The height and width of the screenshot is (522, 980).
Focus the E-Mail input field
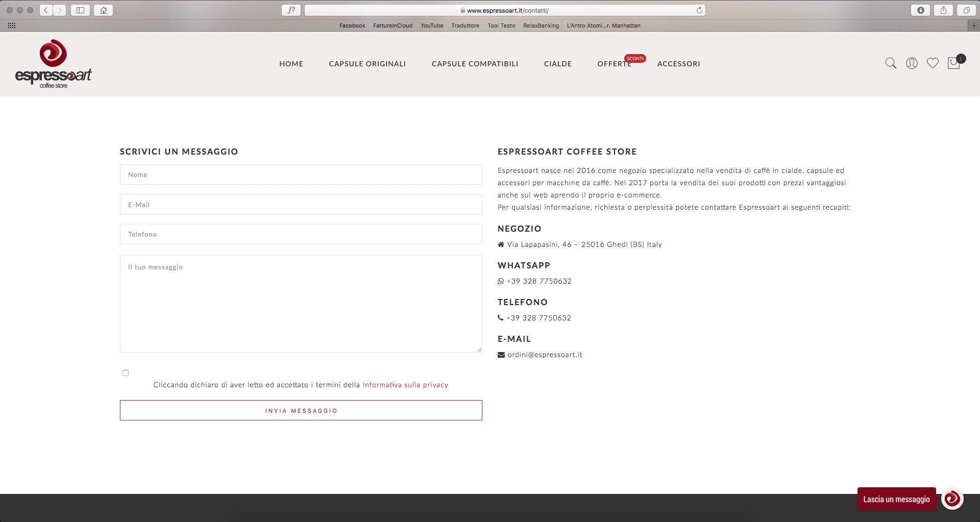[x=301, y=205]
